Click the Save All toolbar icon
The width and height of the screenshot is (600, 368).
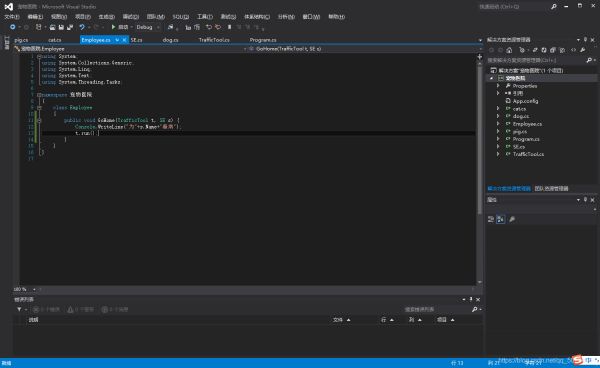70,27
